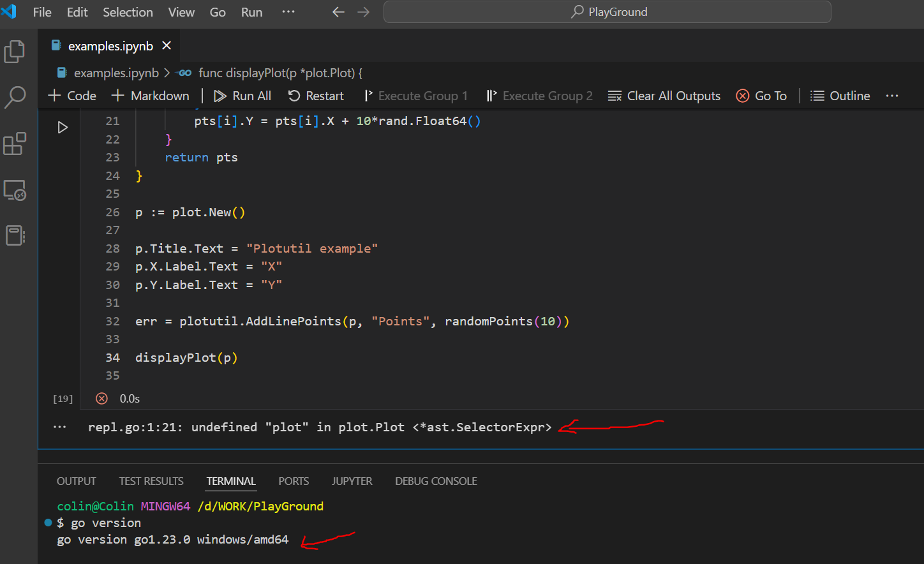Click the p.X.Label.Text assignment line
Image resolution: width=924 pixels, height=564 pixels.
209,267
